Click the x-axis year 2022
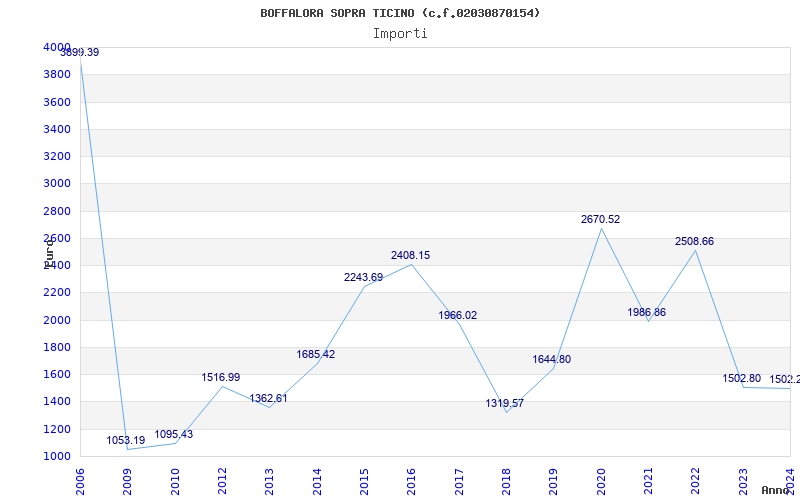The image size is (800, 500). pyautogui.click(x=695, y=482)
